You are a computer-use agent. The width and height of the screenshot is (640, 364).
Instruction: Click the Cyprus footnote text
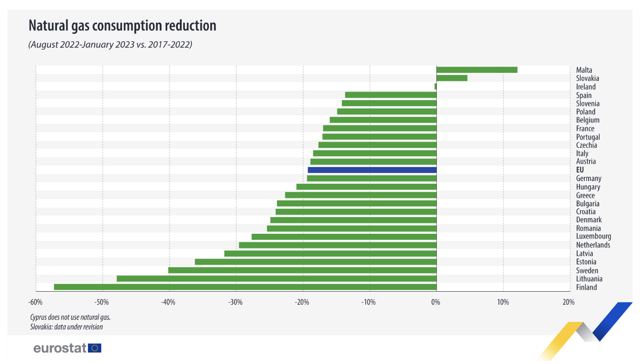pos(70,317)
